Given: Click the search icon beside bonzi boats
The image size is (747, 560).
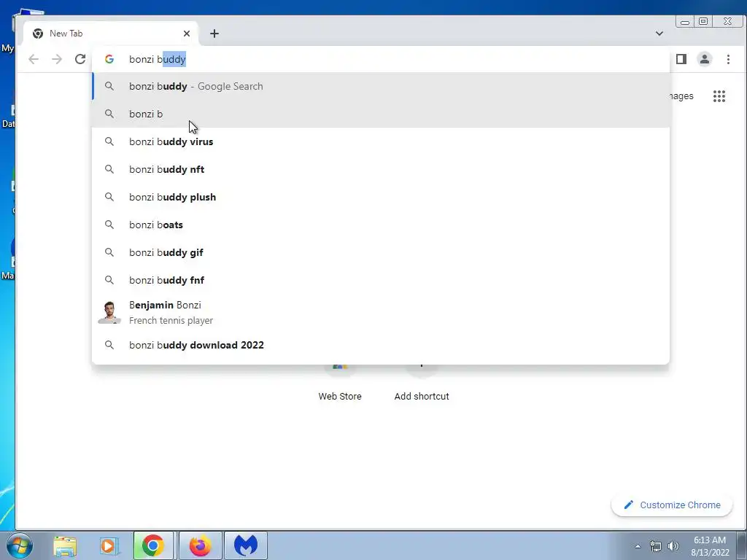Looking at the screenshot, I should click(109, 225).
